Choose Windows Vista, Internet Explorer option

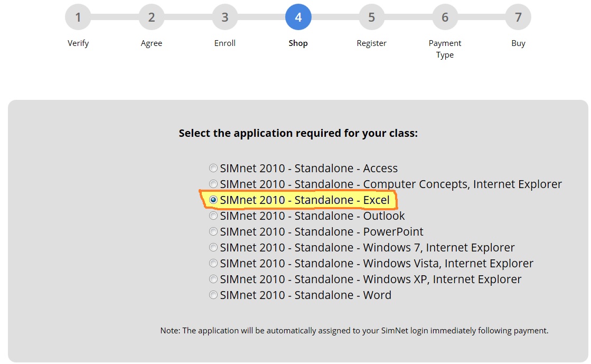(x=213, y=263)
